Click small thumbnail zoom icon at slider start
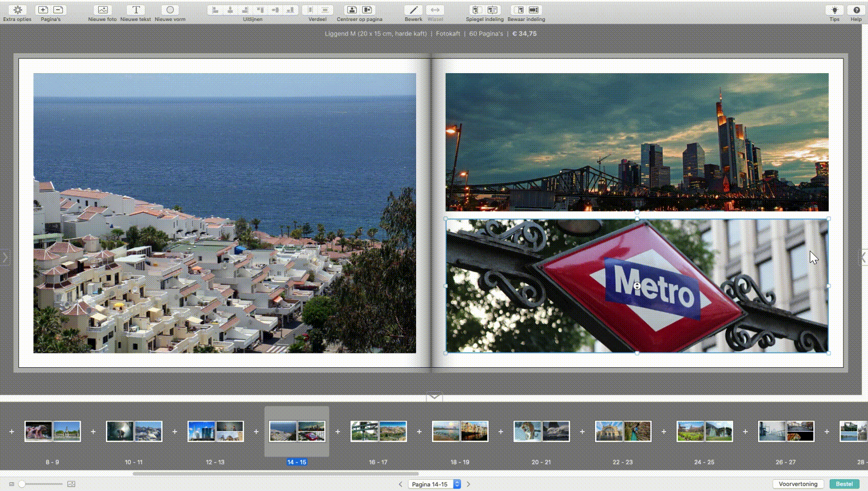The height and width of the screenshot is (491, 868). click(11, 484)
